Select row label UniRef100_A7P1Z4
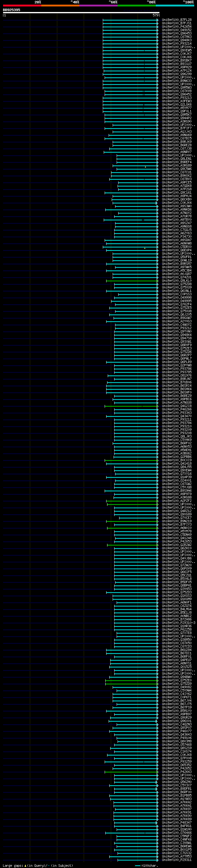Image resolution: width=197 pixels, height=868 pixels. tap(176, 71)
